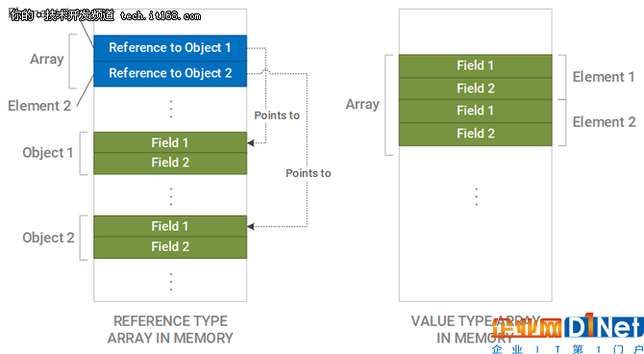Select the Object 1 label

coord(48,153)
